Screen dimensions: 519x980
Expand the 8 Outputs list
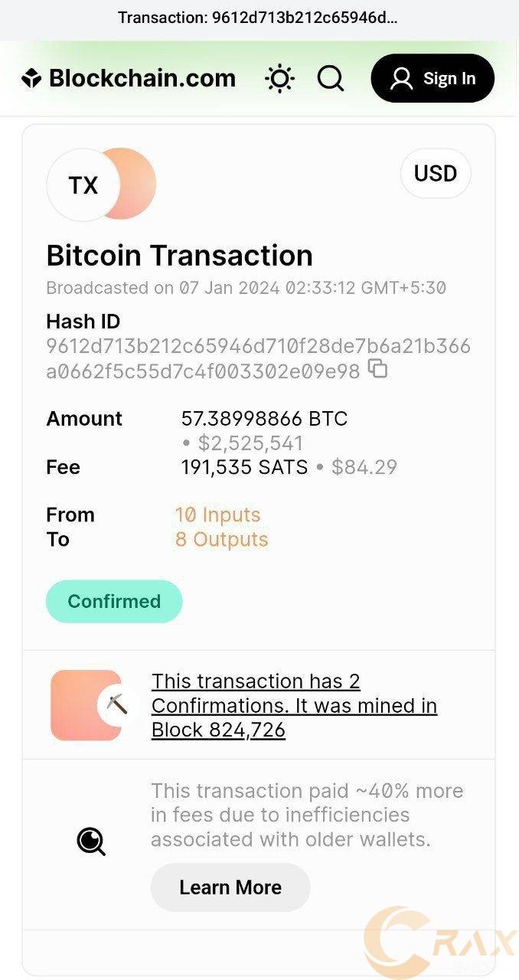221,540
